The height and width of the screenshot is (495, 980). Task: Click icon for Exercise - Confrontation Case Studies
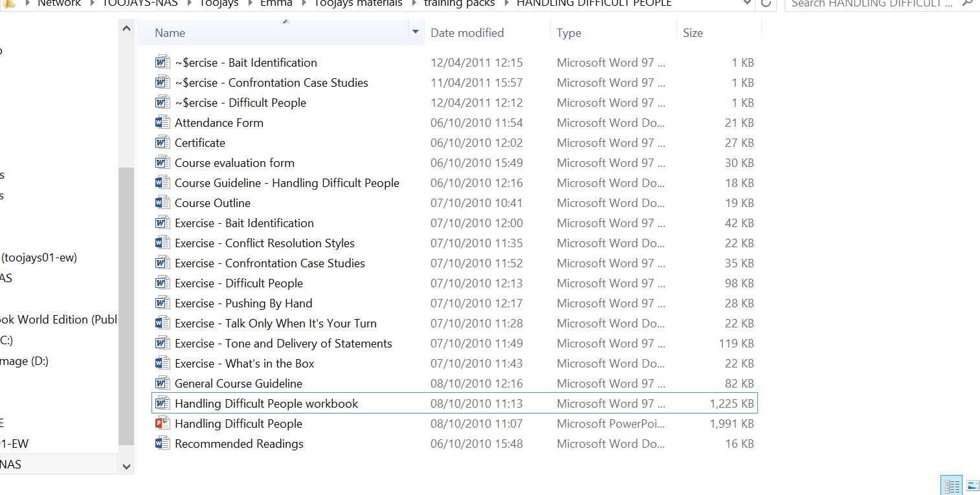click(x=162, y=263)
